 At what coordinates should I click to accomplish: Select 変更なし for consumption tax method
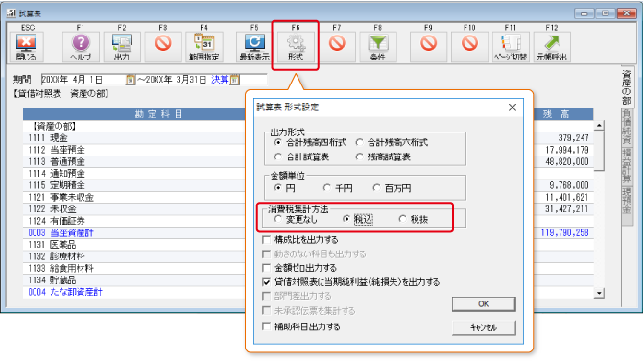pos(278,219)
